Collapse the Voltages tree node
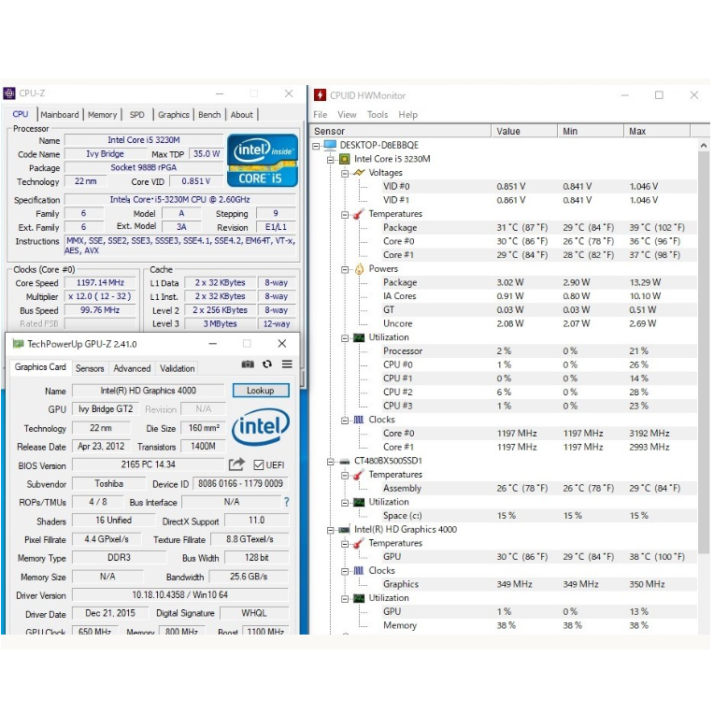The height and width of the screenshot is (728, 728). pyautogui.click(x=345, y=173)
